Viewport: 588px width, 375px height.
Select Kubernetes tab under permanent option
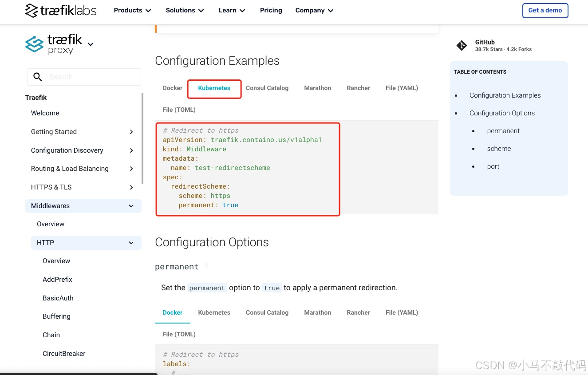[x=214, y=312]
